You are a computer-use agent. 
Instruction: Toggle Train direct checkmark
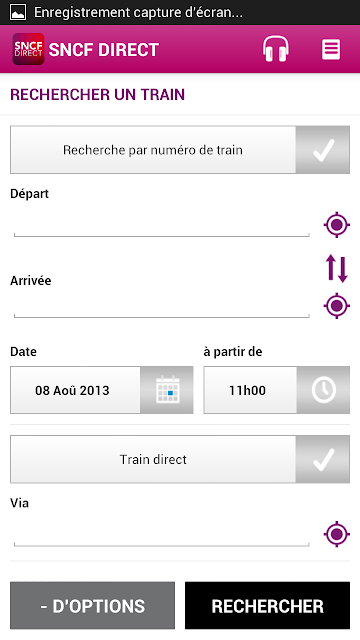coord(322,459)
